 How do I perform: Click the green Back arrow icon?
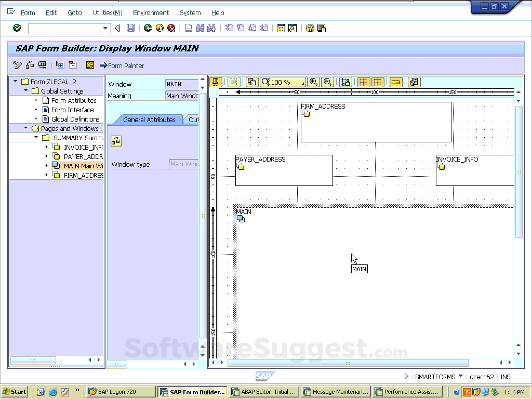point(148,28)
